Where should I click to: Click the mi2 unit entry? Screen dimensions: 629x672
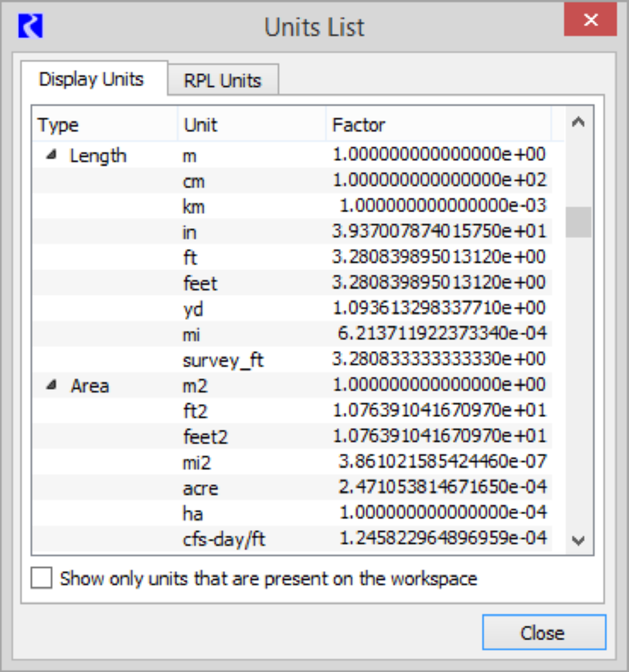[196, 463]
